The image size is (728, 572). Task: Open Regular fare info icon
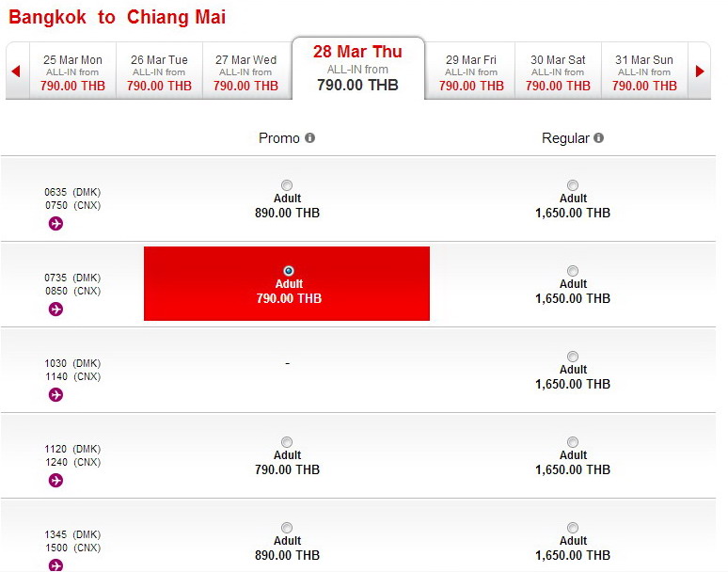(599, 138)
